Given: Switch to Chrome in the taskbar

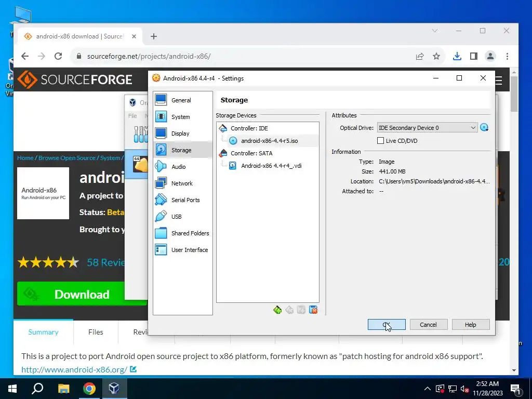Looking at the screenshot, I should pos(89,389).
